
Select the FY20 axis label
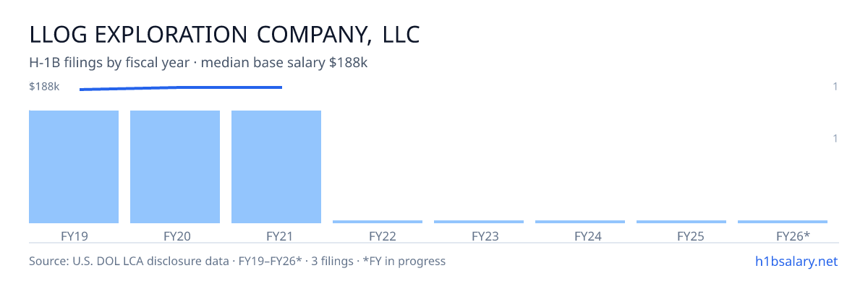(x=176, y=236)
